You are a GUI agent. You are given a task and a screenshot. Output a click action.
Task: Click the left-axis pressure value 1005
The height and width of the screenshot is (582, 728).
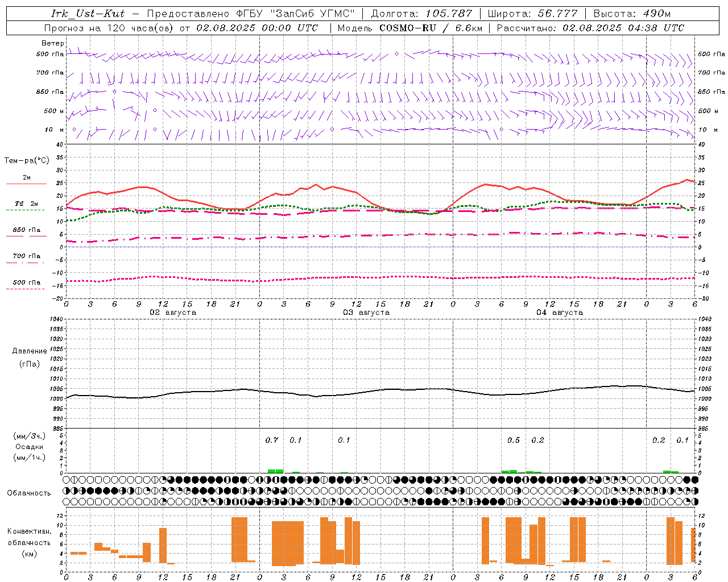(x=56, y=389)
